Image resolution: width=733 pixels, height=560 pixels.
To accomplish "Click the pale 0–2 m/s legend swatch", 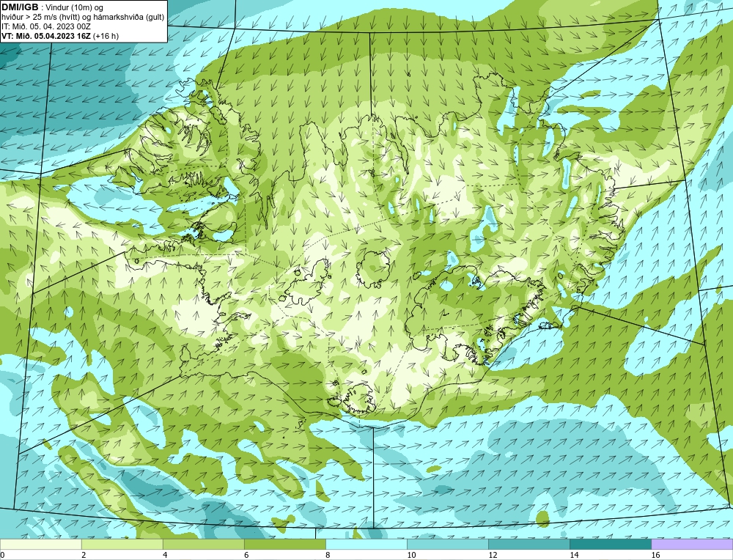I will pyautogui.click(x=40, y=544).
